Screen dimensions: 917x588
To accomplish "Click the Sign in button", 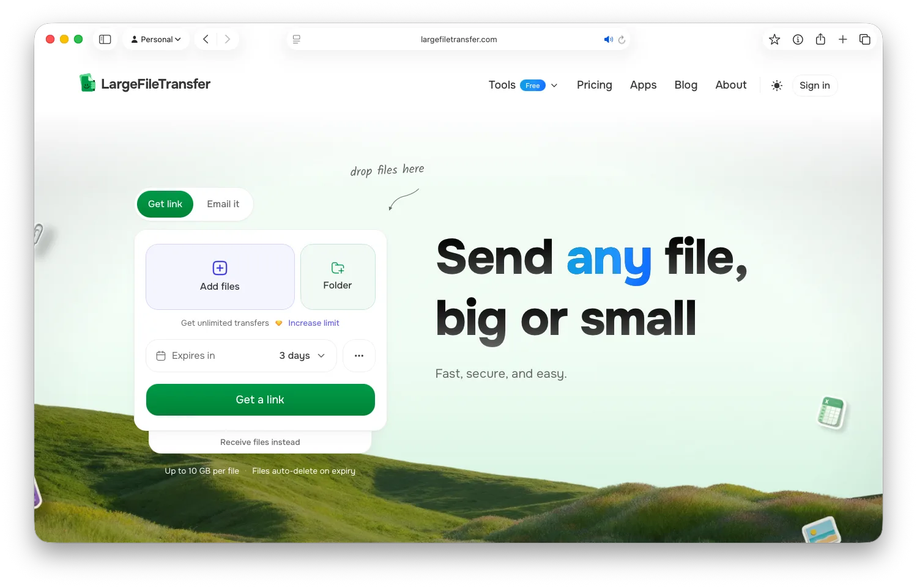I will coord(815,86).
